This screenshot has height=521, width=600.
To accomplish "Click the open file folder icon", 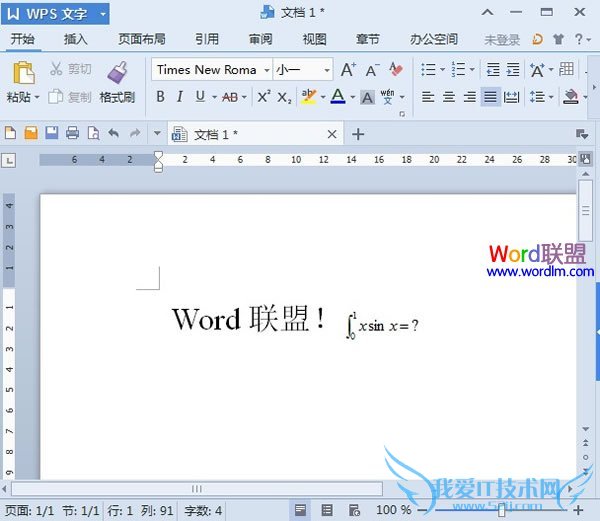I will (x=31, y=133).
